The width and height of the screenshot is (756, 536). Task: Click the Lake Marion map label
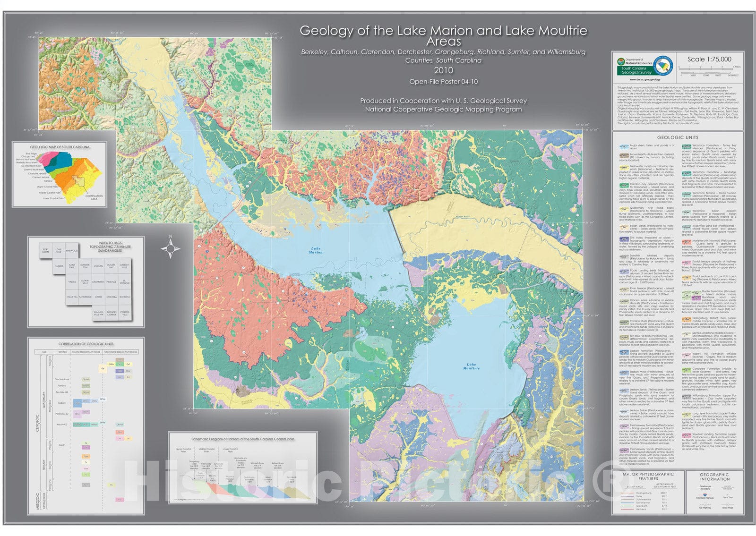click(x=316, y=250)
